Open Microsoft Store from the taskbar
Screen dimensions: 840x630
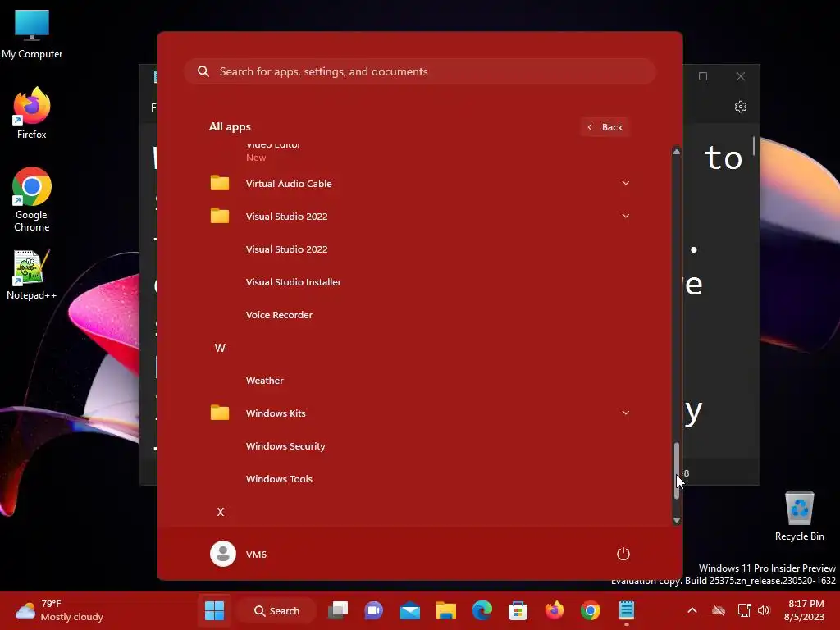(x=518, y=610)
